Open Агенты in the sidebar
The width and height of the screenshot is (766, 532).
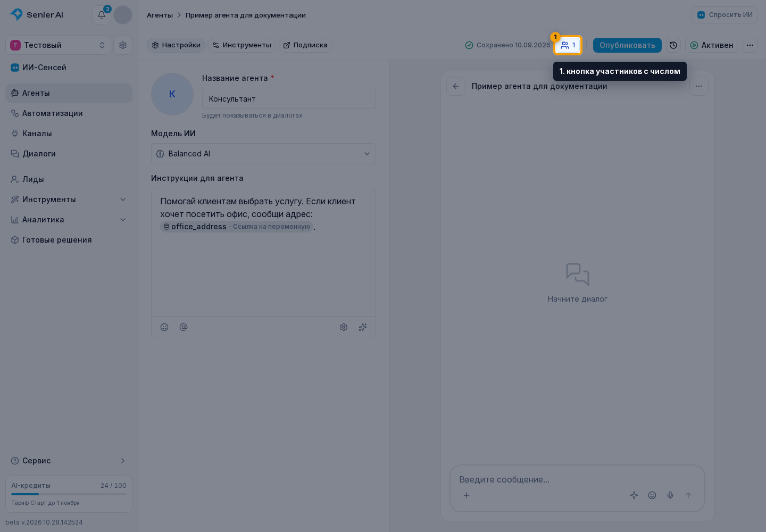pyautogui.click(x=69, y=93)
